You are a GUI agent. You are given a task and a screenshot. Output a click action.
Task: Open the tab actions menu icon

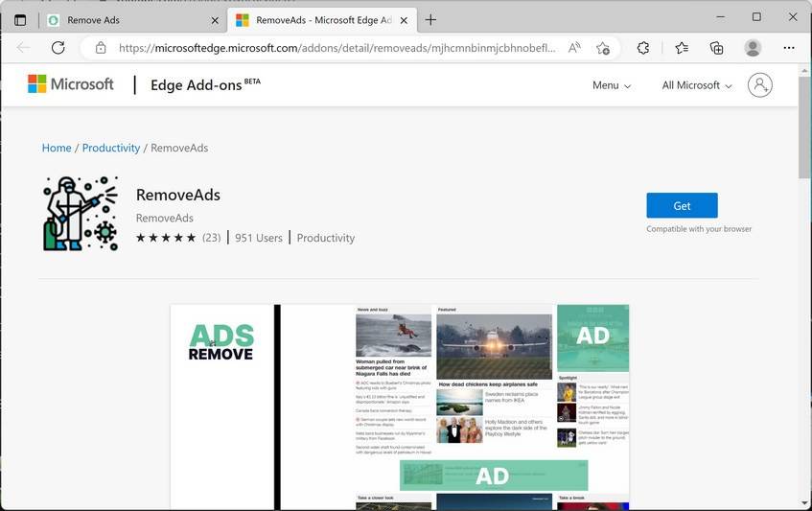[20, 20]
